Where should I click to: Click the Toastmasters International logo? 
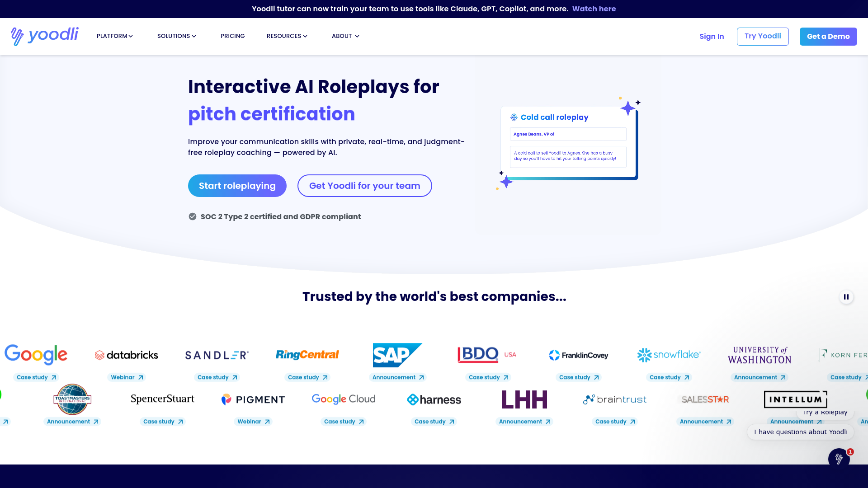tap(72, 399)
